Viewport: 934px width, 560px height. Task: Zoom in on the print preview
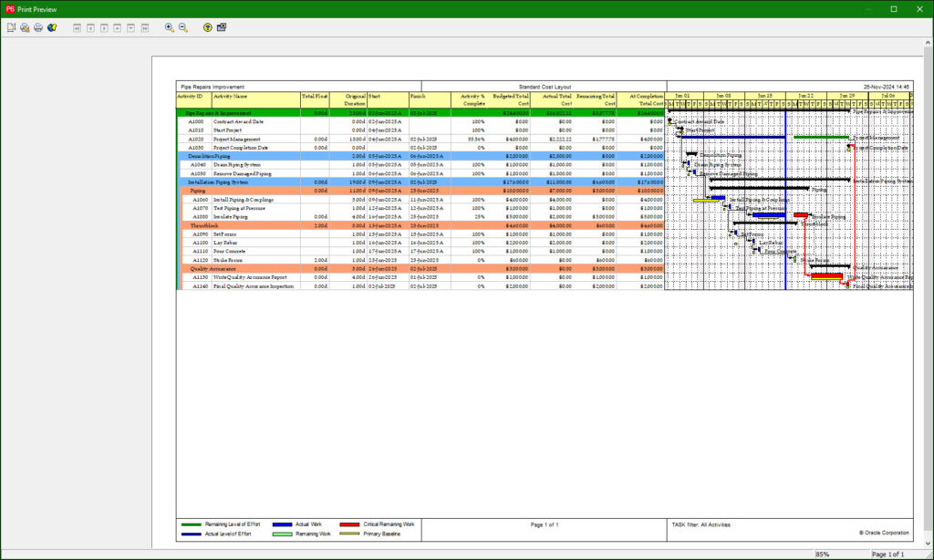point(169,27)
